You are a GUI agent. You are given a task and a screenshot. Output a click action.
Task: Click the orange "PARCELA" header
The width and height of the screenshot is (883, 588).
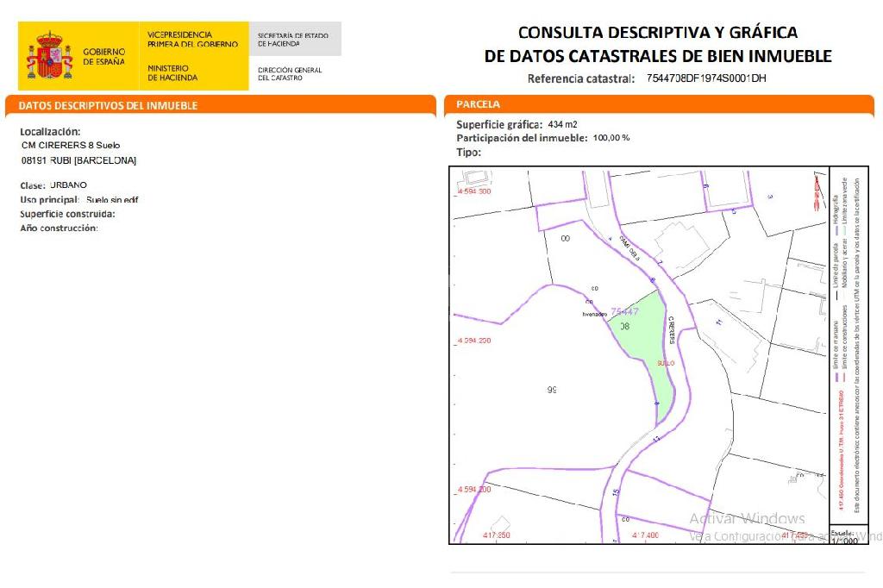coord(478,104)
